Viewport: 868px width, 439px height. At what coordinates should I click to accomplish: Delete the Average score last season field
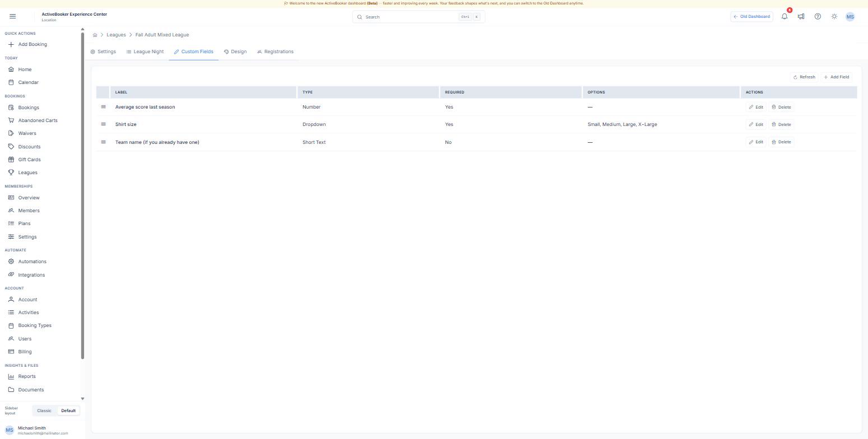[781, 107]
